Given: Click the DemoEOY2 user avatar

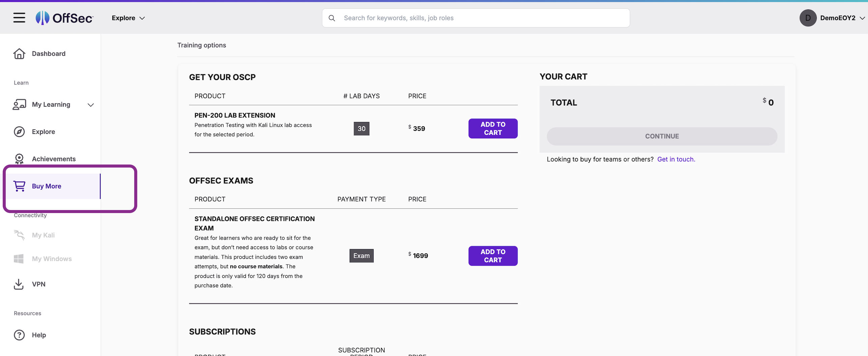Looking at the screenshot, I should click(x=808, y=18).
